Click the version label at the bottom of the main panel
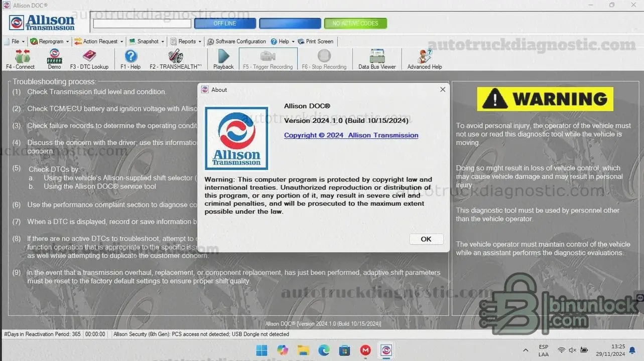Image resolution: width=644 pixels, height=361 pixels. tap(323, 324)
